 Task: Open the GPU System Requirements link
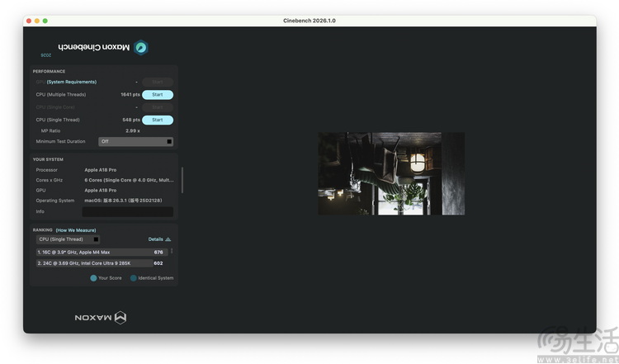pyautogui.click(x=72, y=82)
